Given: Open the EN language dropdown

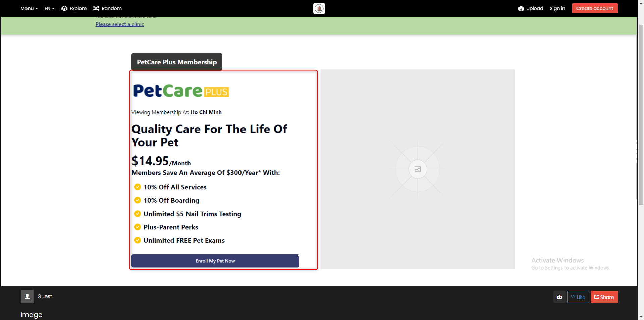Looking at the screenshot, I should 49,8.
